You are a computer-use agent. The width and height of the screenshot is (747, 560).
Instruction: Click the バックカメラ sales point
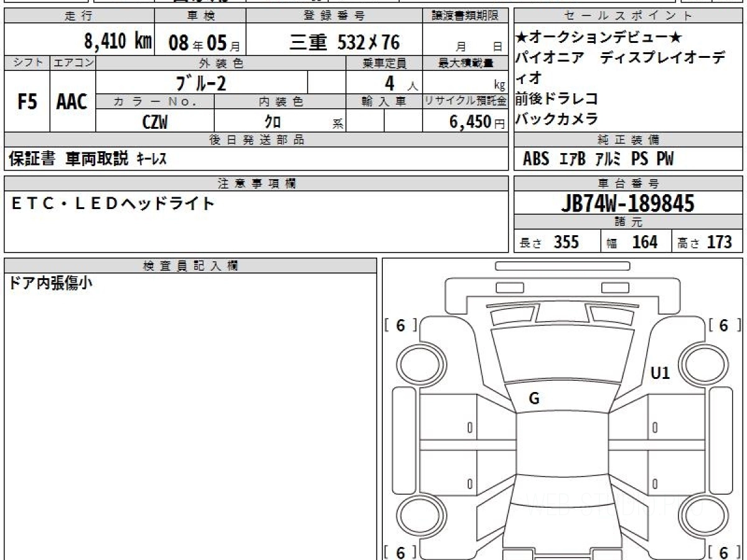coord(557,118)
